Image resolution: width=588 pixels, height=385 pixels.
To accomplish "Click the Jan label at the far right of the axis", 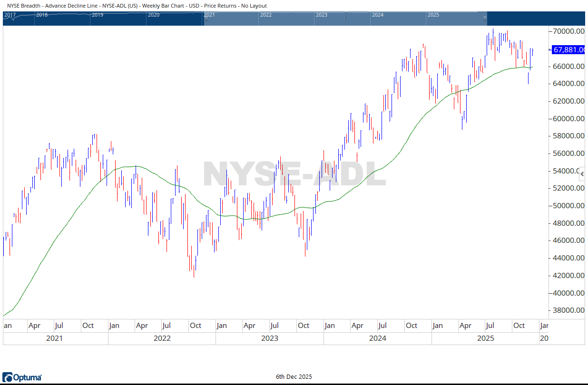I will [544, 326].
